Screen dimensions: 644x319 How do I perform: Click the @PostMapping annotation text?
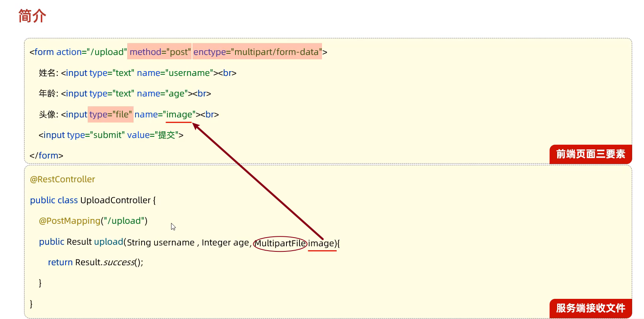click(70, 221)
